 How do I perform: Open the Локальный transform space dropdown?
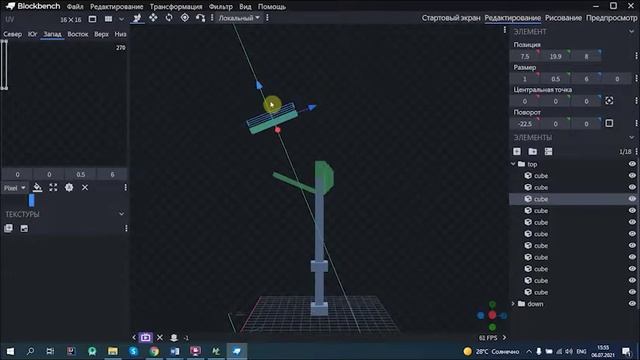(239, 18)
